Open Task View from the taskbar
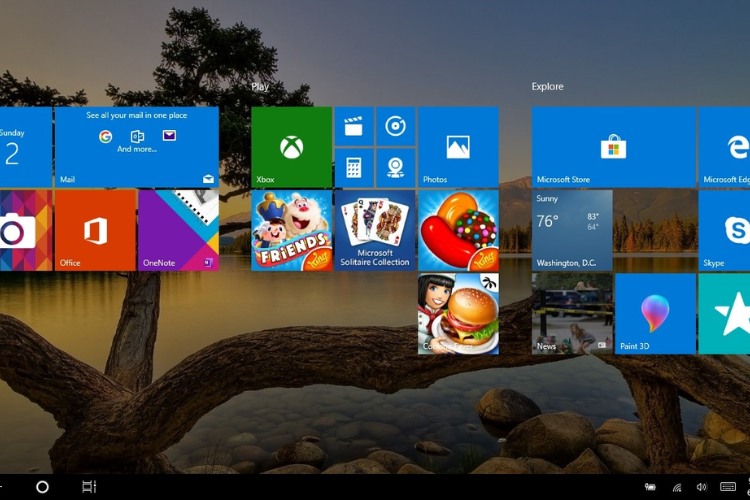 click(89, 487)
